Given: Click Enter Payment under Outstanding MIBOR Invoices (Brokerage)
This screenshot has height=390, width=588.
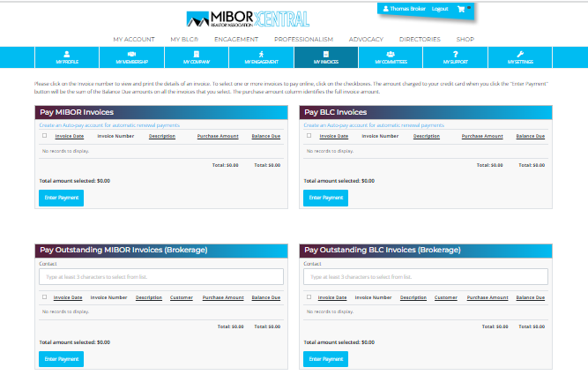Looking at the screenshot, I should (x=61, y=359).
